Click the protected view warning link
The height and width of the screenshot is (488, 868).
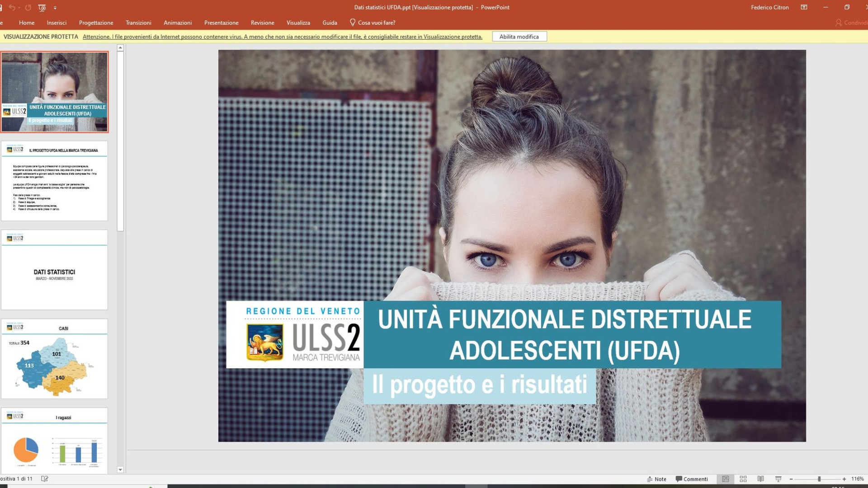point(282,37)
